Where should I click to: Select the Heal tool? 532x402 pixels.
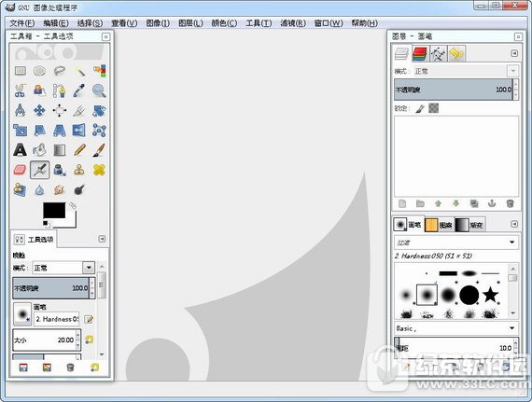pos(99,170)
